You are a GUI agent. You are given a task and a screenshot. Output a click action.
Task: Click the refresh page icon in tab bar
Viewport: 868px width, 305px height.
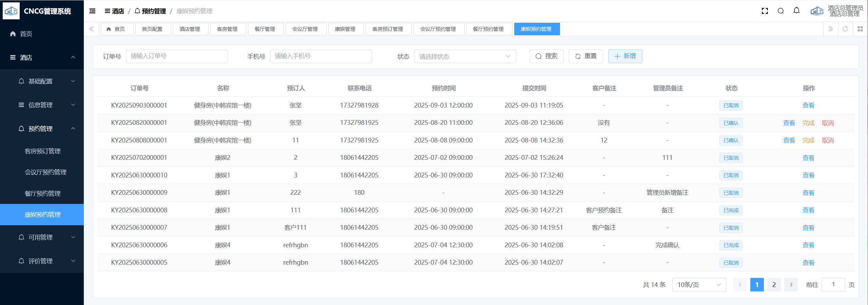pos(845,29)
